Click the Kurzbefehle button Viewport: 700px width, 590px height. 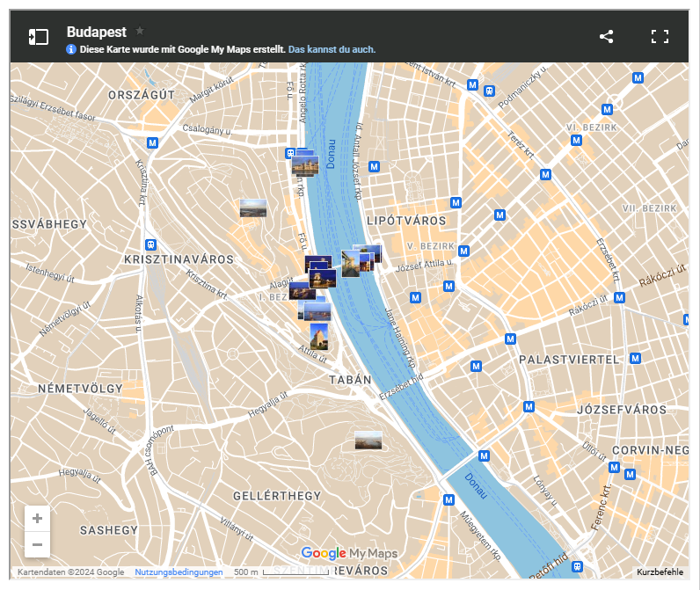(660, 572)
